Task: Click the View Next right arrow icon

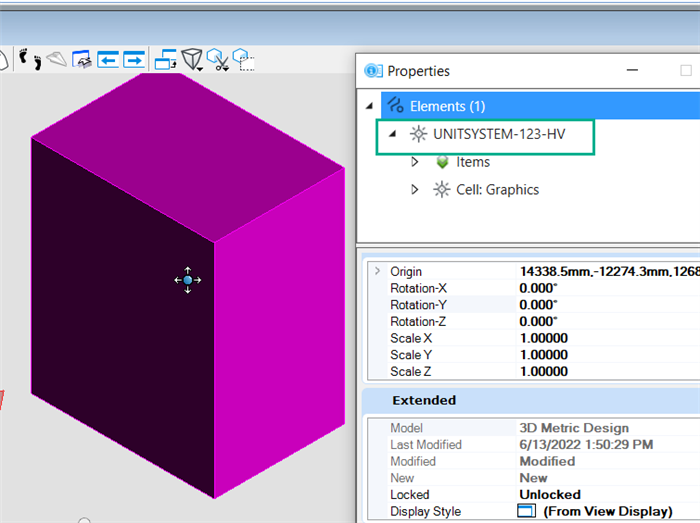Action: click(134, 60)
